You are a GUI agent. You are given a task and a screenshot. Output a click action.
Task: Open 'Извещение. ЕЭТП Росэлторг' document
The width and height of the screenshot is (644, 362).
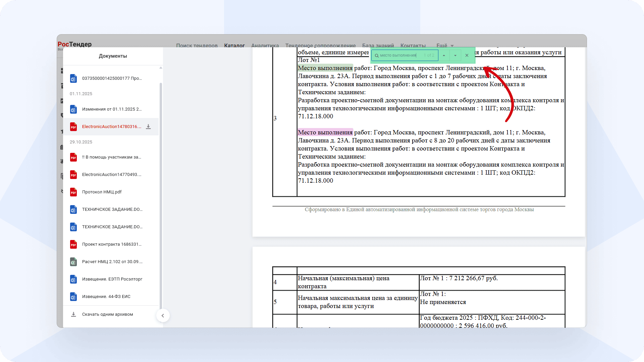(x=112, y=279)
